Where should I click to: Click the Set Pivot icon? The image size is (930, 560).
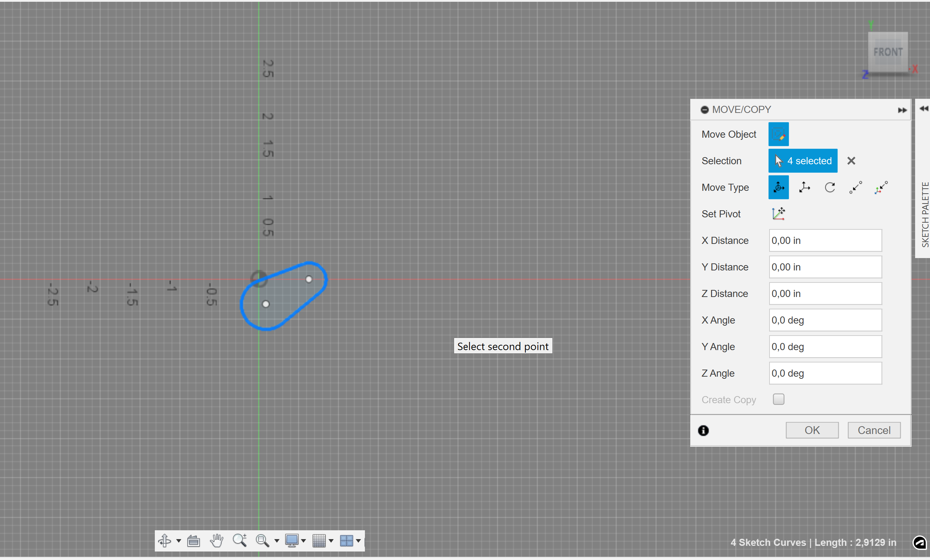click(x=778, y=213)
